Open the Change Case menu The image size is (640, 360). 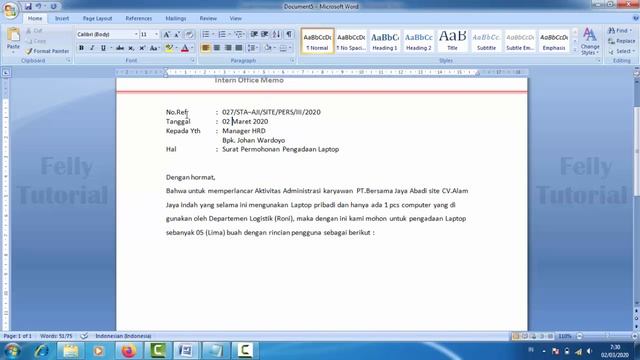(154, 48)
